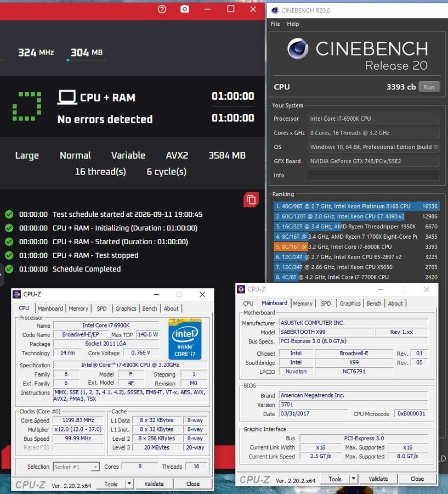Viewport: 448px width, 494px height.
Task: Open About tab in right CPU-Z window
Action: click(x=395, y=304)
